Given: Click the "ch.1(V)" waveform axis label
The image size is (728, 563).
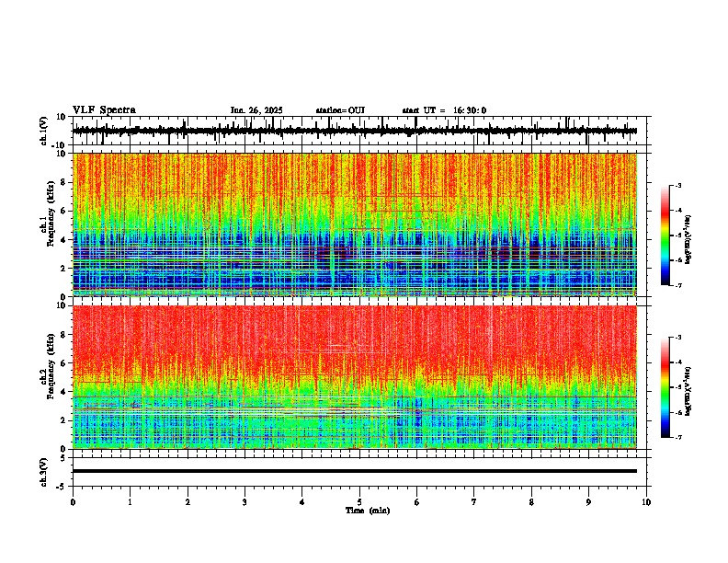Looking at the screenshot, I should 44,131.
